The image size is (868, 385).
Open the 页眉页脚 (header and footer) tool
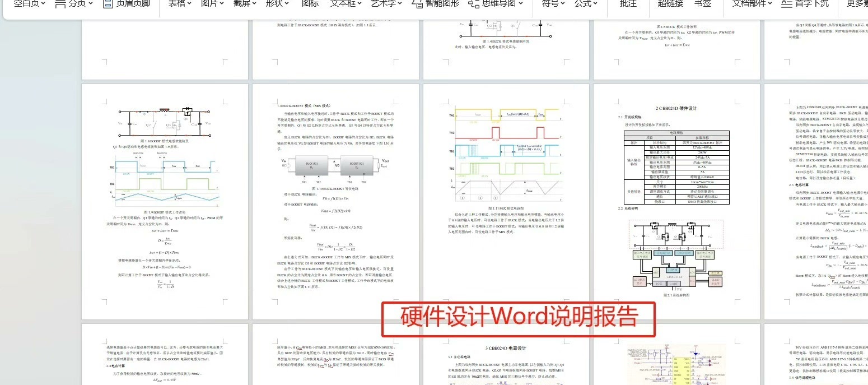tap(126, 3)
